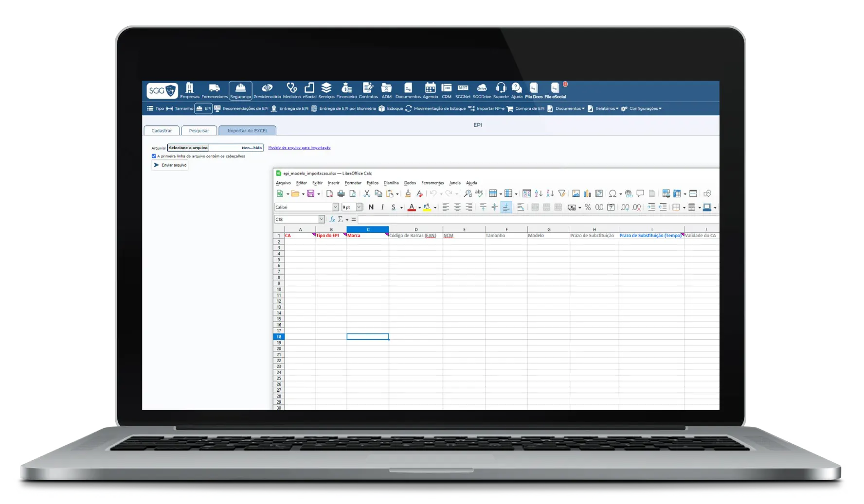This screenshot has height=504, width=864.
Task: Click the red Font Color button in Calc
Action: click(412, 207)
